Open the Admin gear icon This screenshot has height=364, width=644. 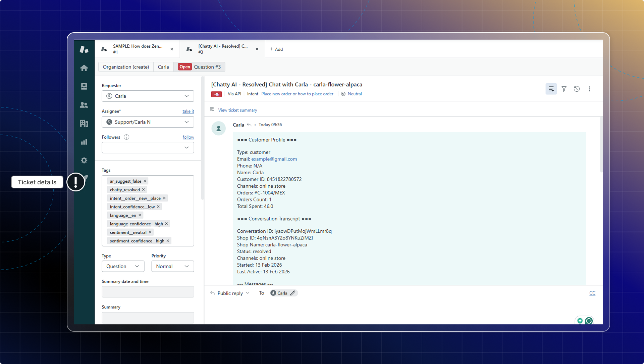pyautogui.click(x=84, y=160)
